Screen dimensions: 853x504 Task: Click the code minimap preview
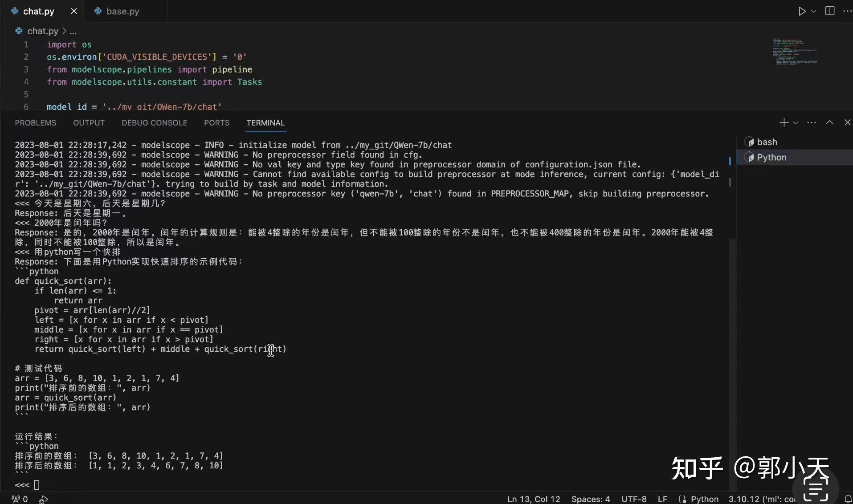click(x=795, y=52)
